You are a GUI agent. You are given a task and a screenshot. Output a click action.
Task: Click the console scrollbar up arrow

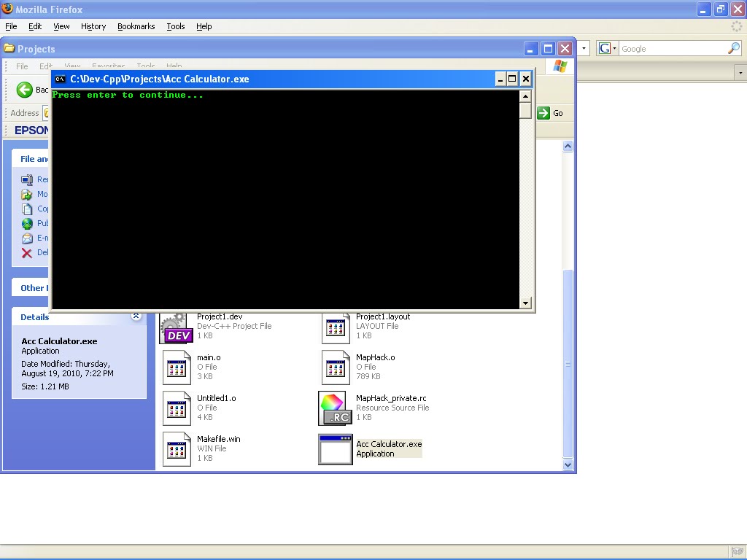(x=525, y=96)
